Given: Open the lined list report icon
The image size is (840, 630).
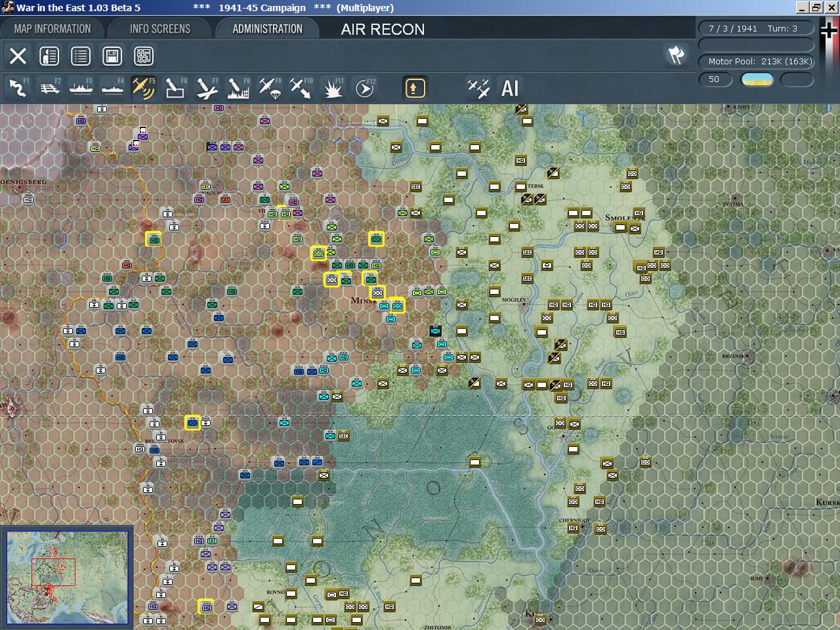Looking at the screenshot, I should 81,56.
